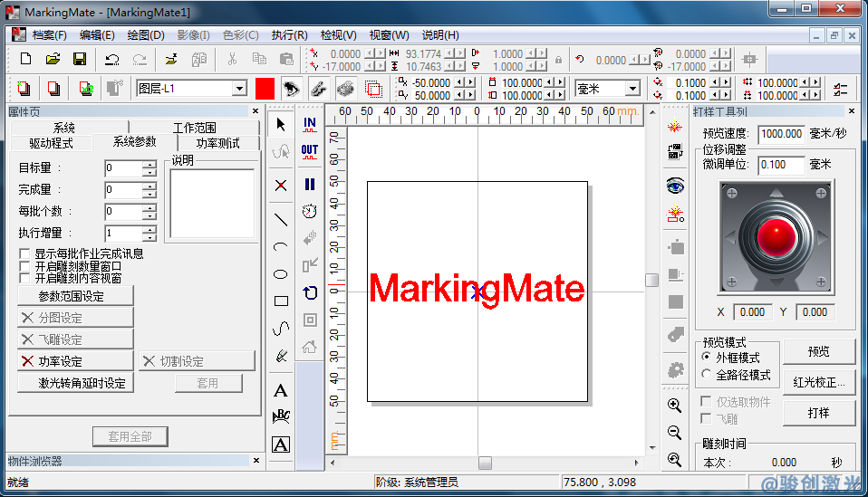Viewport: 868px width, 497px height.
Task: Switch to the 功率测试 tab
Action: [217, 143]
